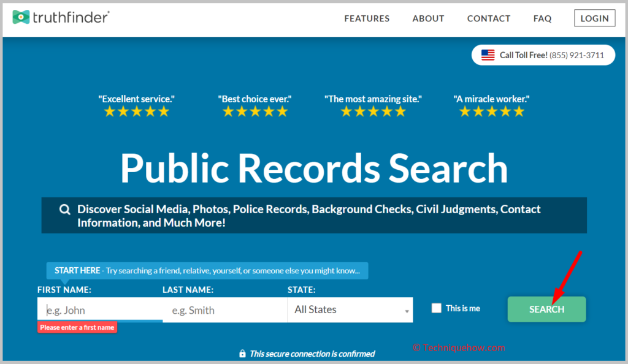Click the "Public Records Search" heading

click(x=314, y=169)
